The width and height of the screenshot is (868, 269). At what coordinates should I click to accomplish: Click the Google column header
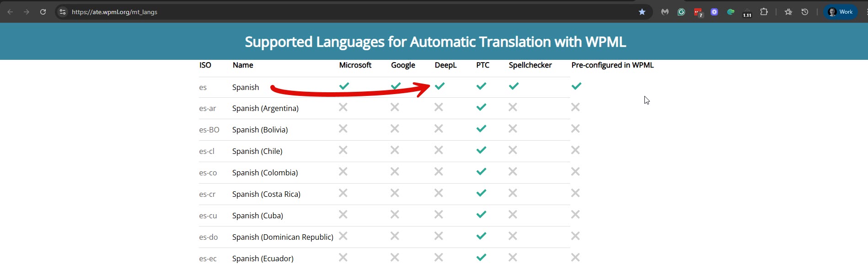click(403, 65)
